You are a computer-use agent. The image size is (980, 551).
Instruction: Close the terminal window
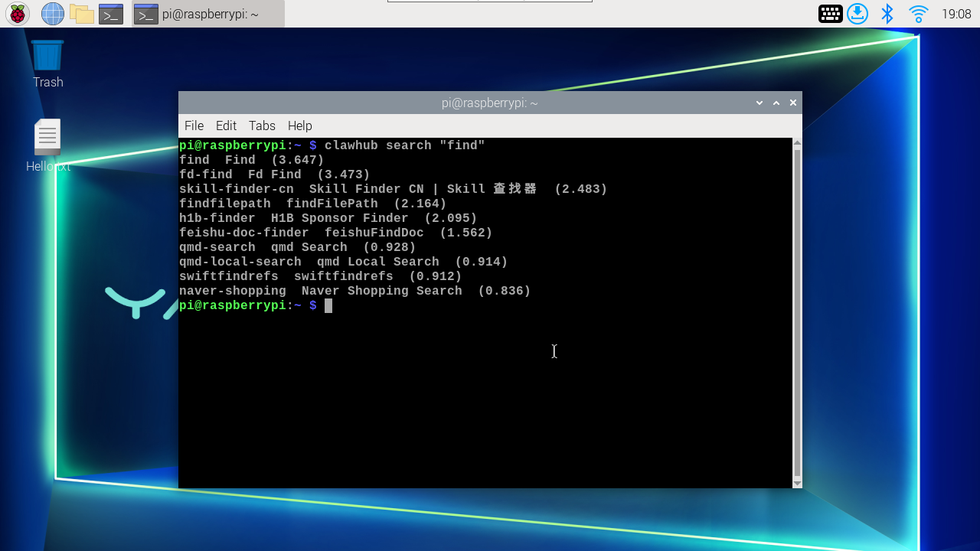pos(793,103)
